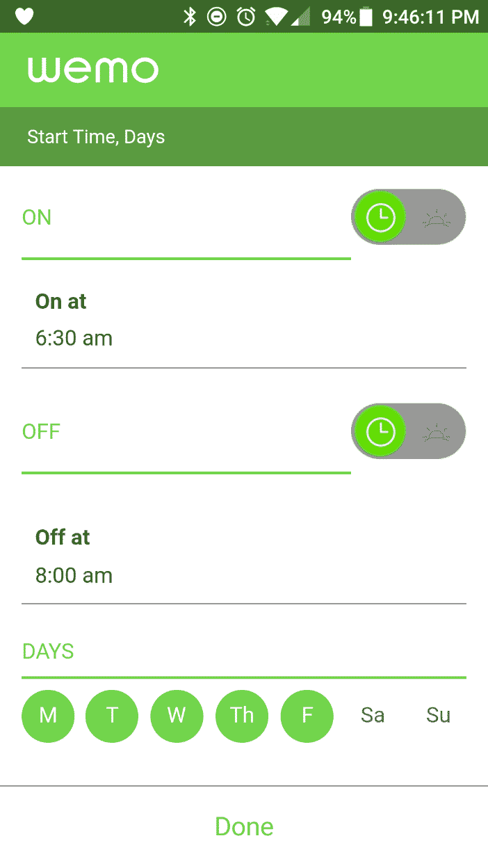
Task: Select sunrise/sunset mode for ON
Action: point(437,218)
